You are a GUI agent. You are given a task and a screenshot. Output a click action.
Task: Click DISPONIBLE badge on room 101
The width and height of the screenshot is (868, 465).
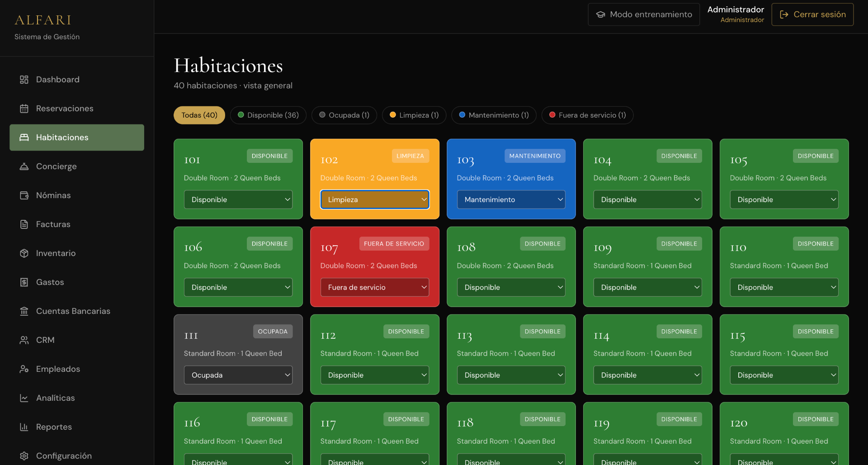[x=269, y=156]
